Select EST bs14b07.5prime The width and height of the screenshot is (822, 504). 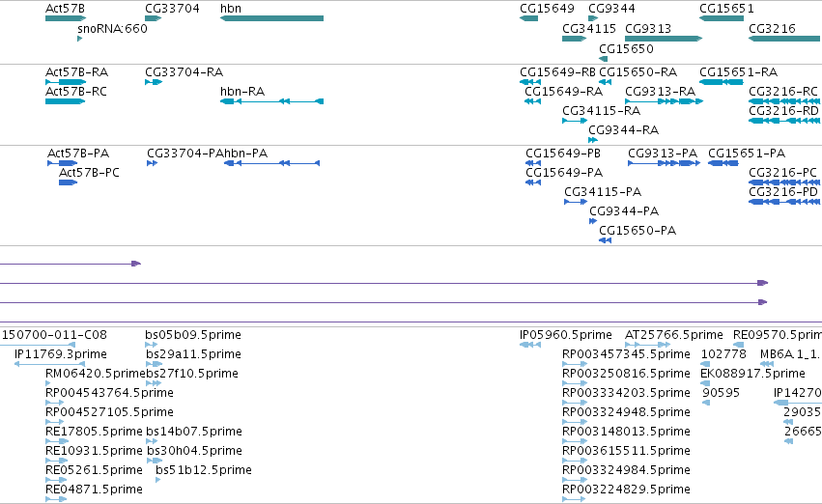tap(152, 441)
